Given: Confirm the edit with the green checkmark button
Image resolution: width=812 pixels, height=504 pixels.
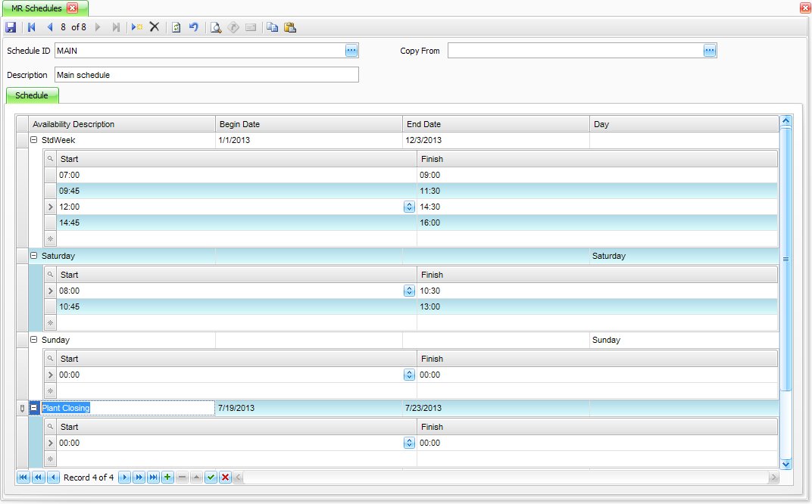Looking at the screenshot, I should coord(211,478).
